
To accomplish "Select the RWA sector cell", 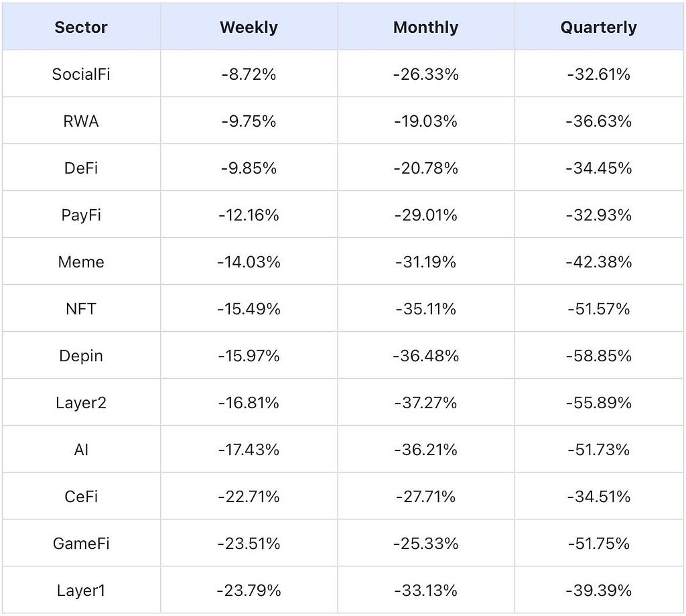I will coord(81,121).
